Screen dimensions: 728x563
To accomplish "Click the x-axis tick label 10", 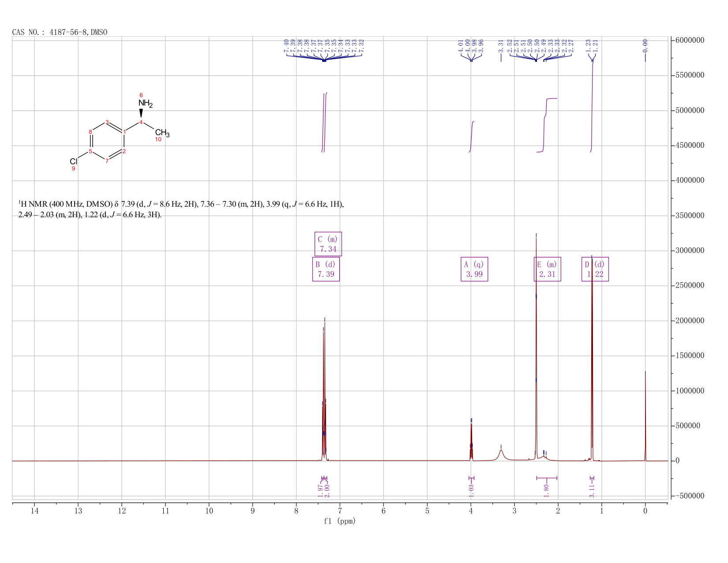I will click(209, 511).
